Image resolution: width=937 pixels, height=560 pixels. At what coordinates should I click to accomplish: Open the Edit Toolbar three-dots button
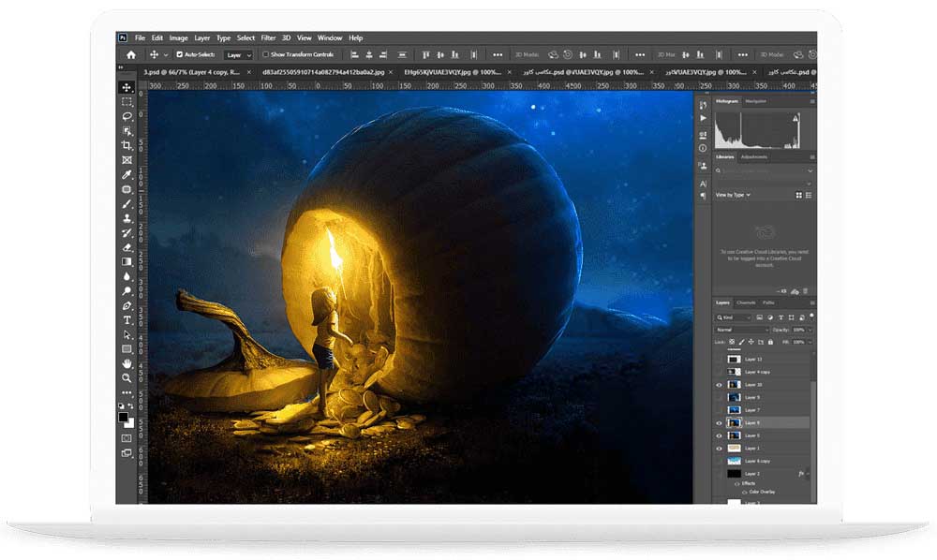[x=126, y=392]
